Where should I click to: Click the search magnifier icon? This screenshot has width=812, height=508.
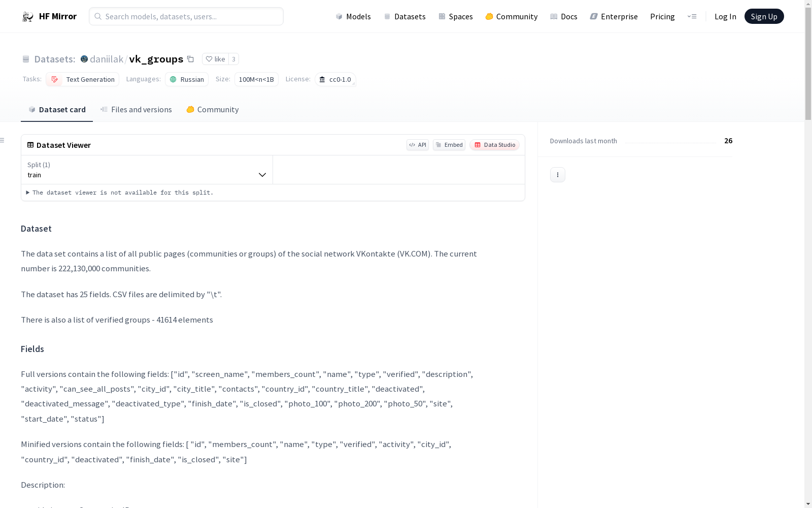pos(98,16)
